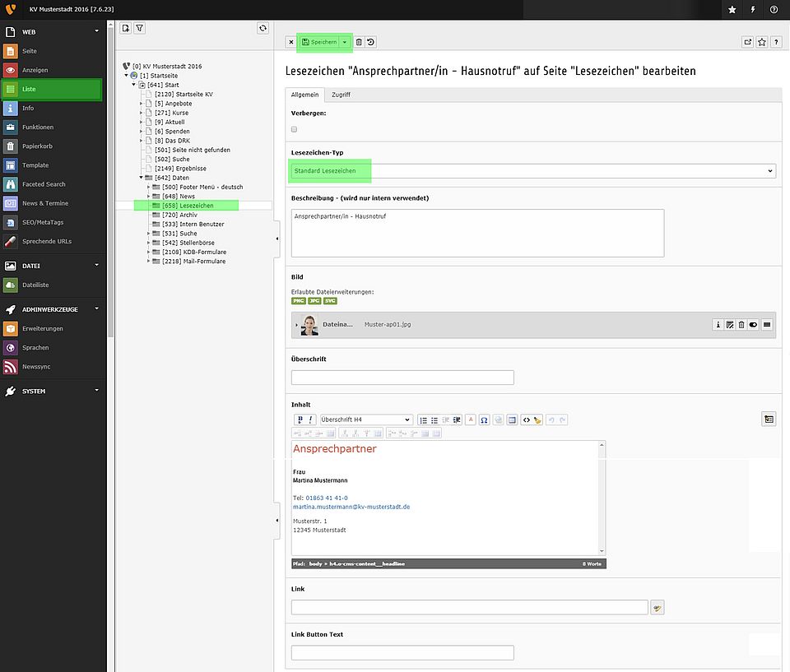Switch to the Zugriff tab
The height and width of the screenshot is (672, 790).
(341, 95)
